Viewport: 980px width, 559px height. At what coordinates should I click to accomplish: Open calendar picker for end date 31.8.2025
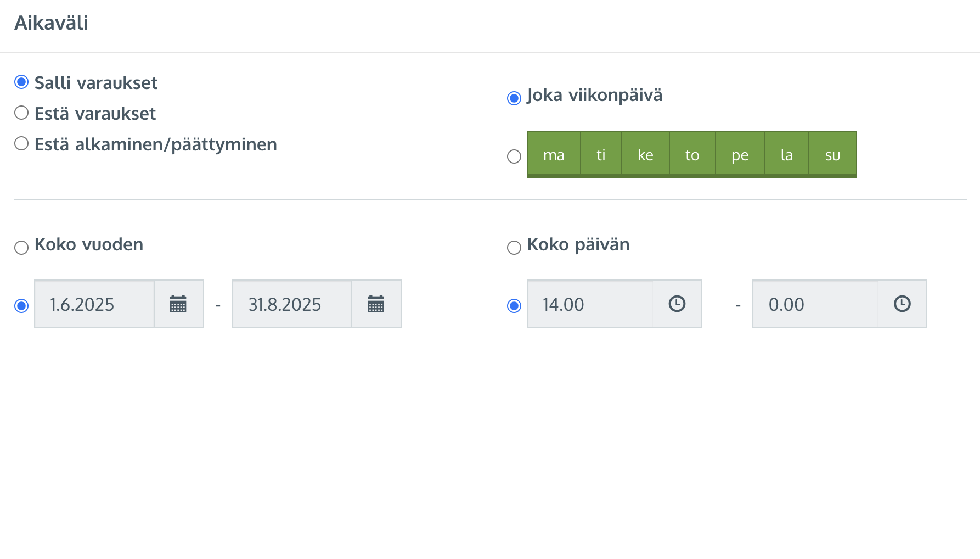(x=376, y=304)
